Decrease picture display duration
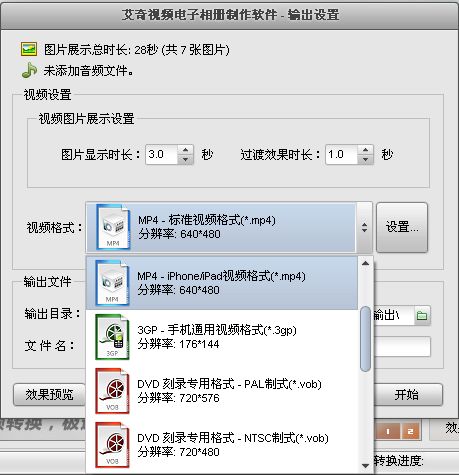This screenshot has width=459, height=475. point(185,159)
